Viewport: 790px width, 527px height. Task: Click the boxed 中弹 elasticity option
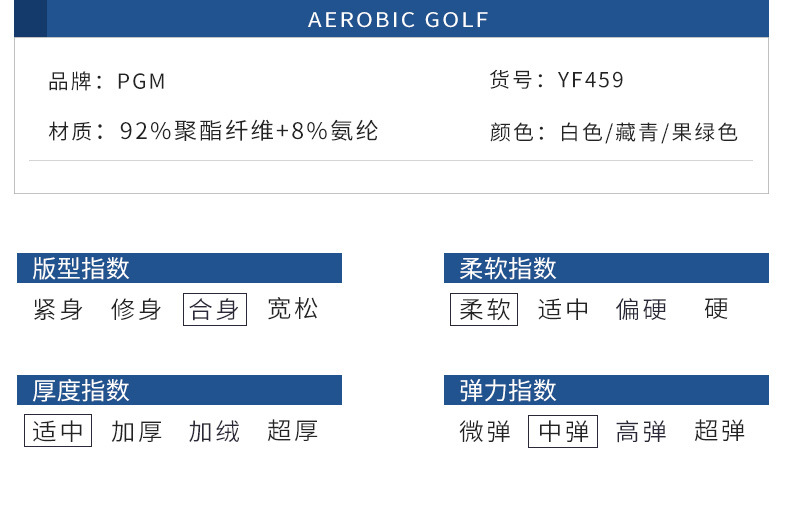[563, 432]
